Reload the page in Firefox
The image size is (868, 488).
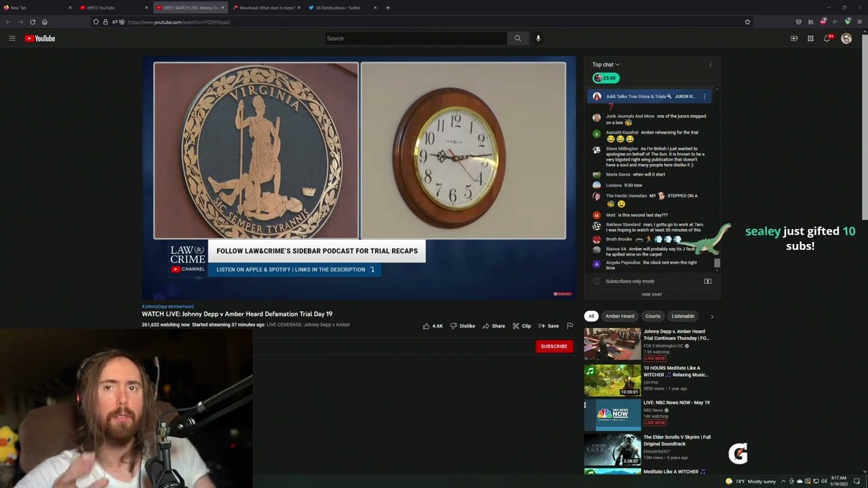point(33,22)
